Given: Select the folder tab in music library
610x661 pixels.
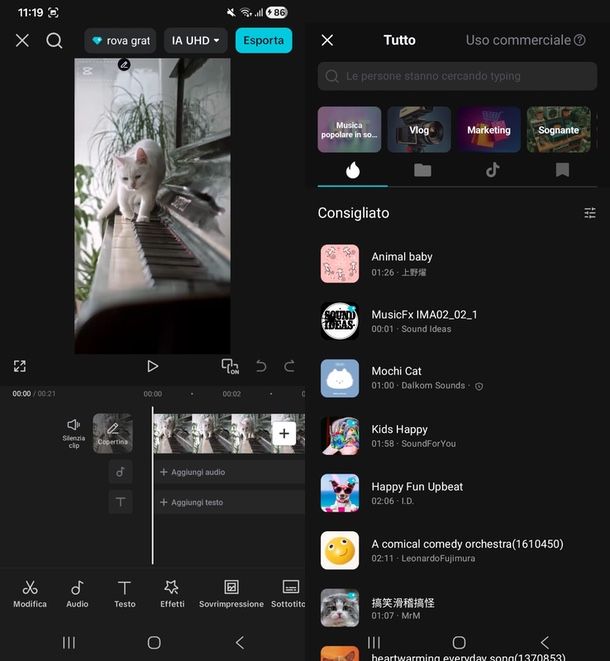Looking at the screenshot, I should tap(422, 170).
